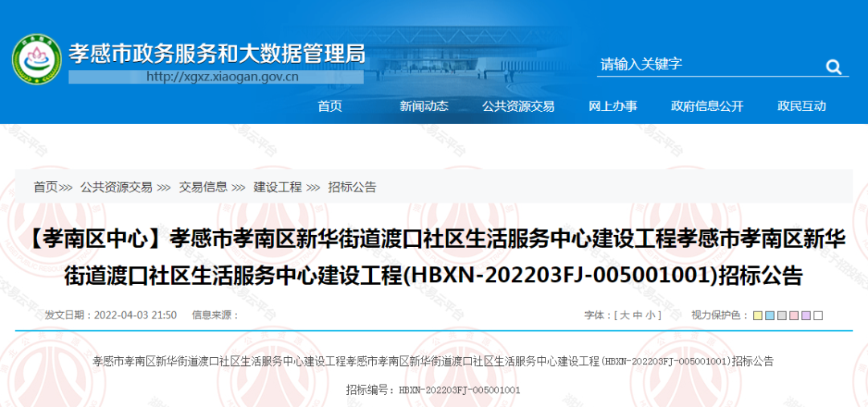Open the 首页 navigation menu item
Image resolution: width=868 pixels, height=407 pixels.
(330, 106)
